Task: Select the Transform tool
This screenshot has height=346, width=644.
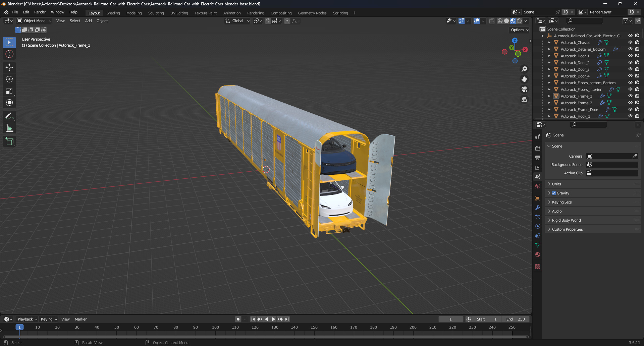Action: 9,103
